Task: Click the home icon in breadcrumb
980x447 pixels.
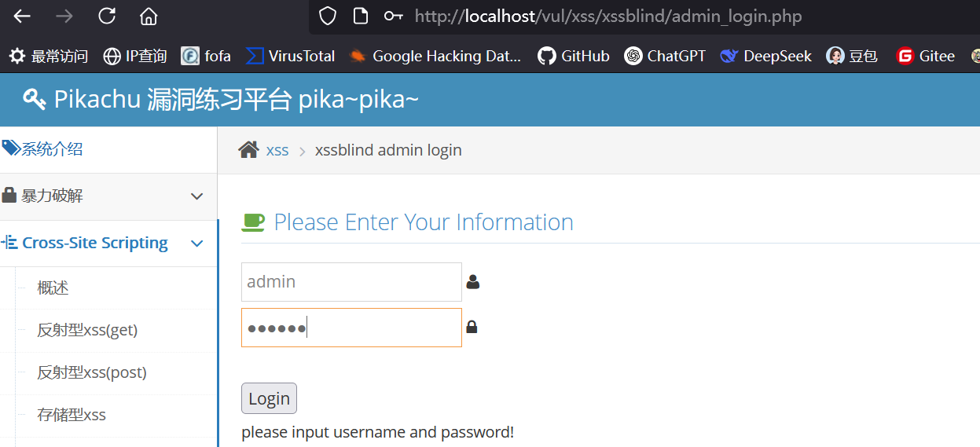Action: (x=248, y=150)
